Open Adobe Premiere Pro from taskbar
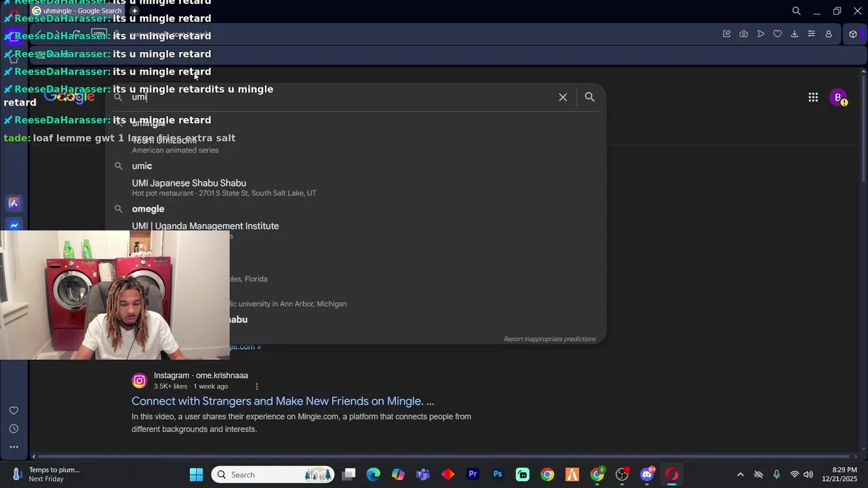The width and height of the screenshot is (868, 488). 473,474
